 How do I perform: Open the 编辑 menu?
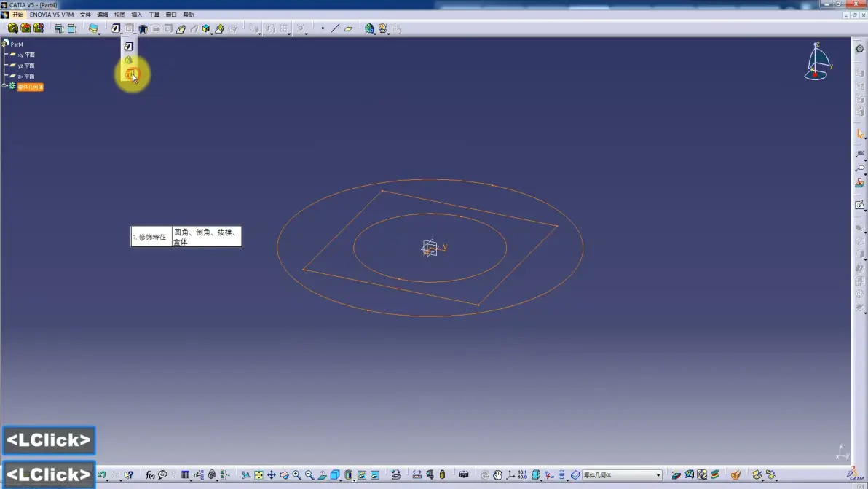103,15
